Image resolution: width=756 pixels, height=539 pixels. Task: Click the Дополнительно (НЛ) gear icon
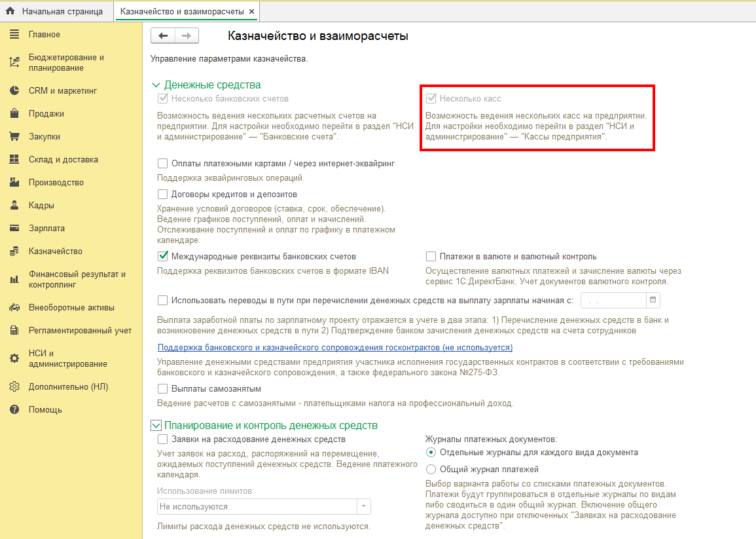pyautogui.click(x=14, y=386)
